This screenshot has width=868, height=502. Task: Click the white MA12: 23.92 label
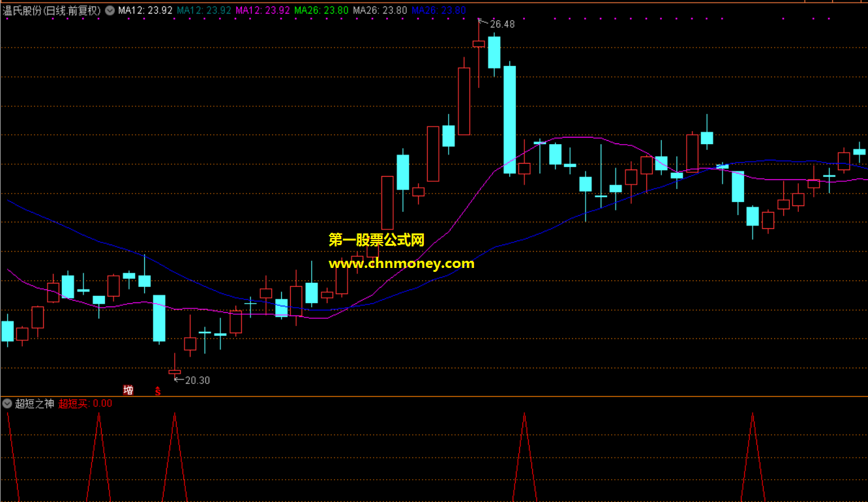pos(145,10)
